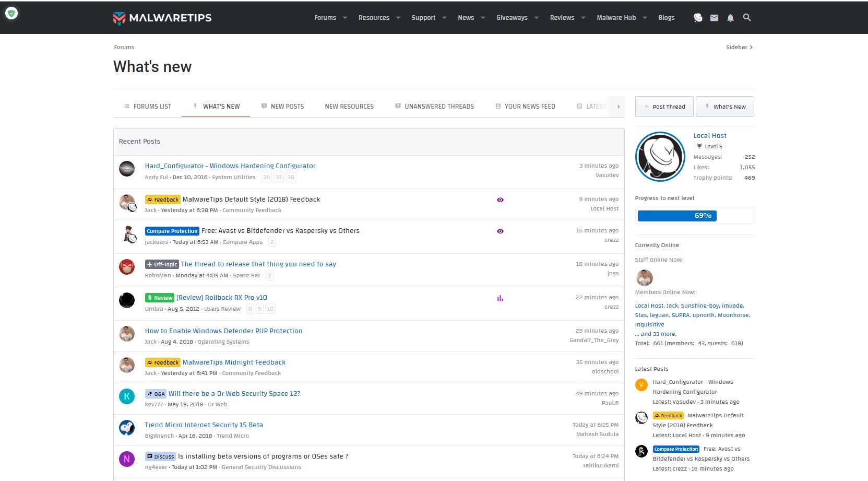The image size is (868, 481).
Task: Open the staff member avatar under Staff Online
Action: (645, 278)
